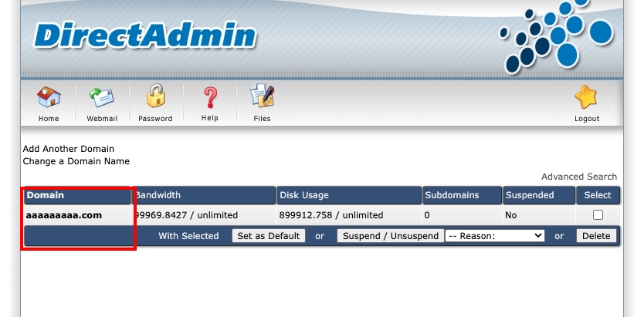644x317 pixels.
Task: Sort by the Subdomains column header
Action: (462, 195)
